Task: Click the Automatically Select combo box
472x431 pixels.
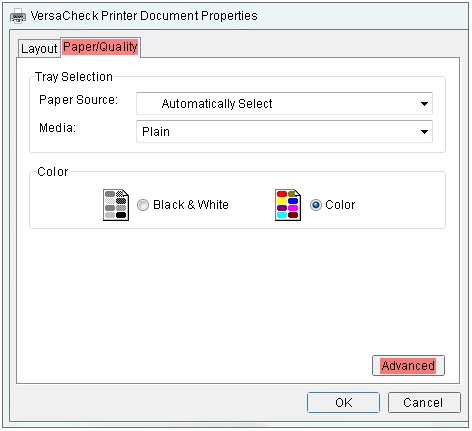Action: click(x=284, y=104)
